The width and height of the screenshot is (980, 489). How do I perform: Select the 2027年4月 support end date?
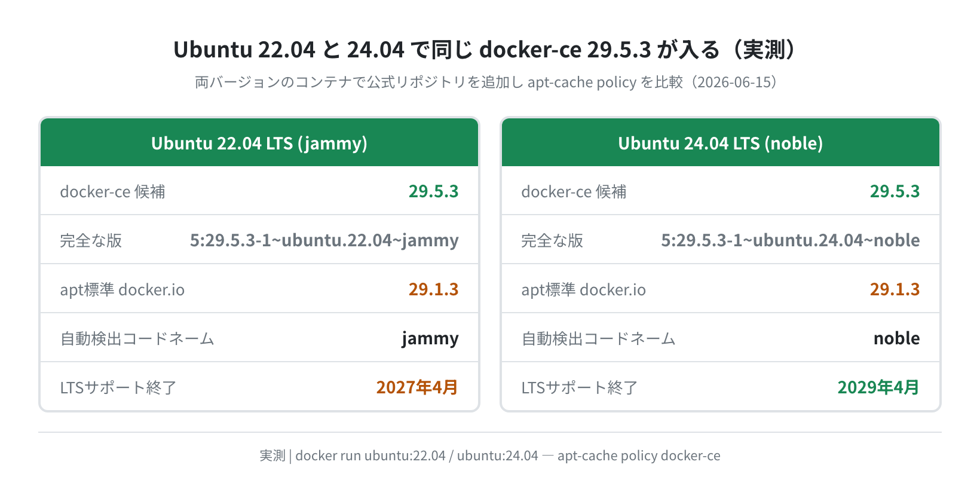(x=417, y=387)
